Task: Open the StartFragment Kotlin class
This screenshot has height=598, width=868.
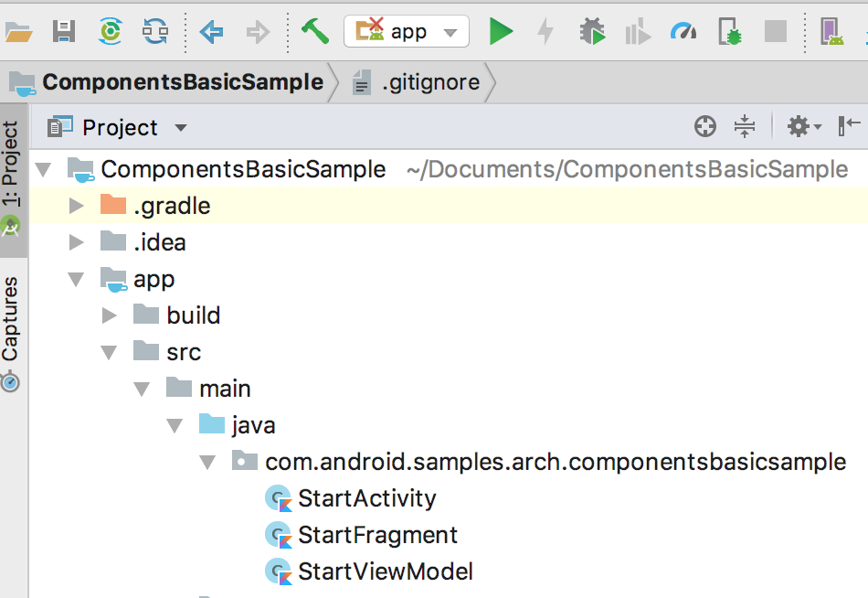Action: point(449,535)
